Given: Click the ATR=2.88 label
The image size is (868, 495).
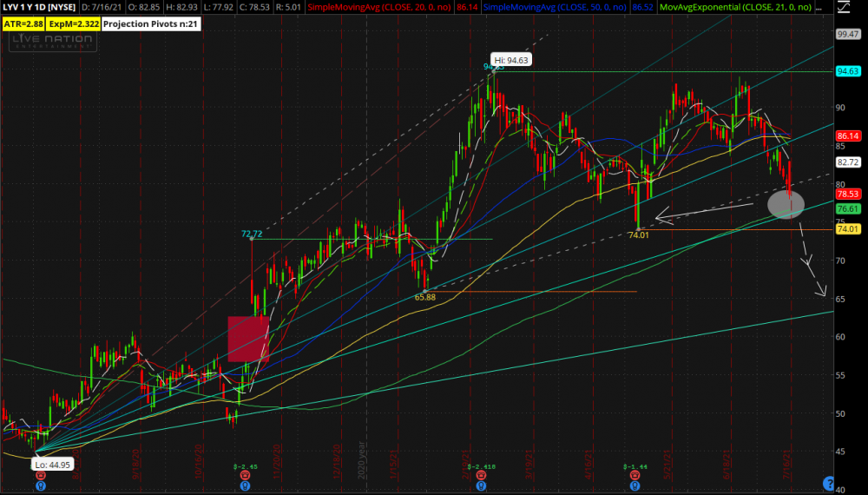Looking at the screenshot, I should pos(23,24).
